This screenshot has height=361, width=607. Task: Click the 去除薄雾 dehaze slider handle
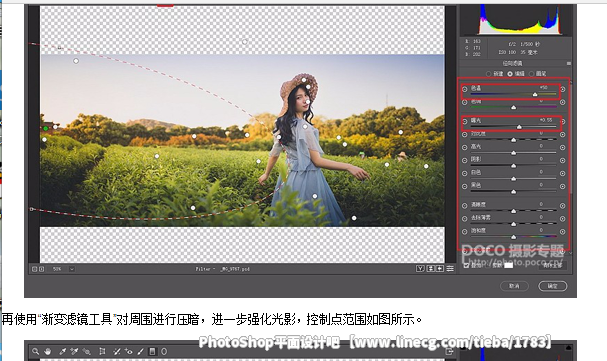tap(514, 224)
